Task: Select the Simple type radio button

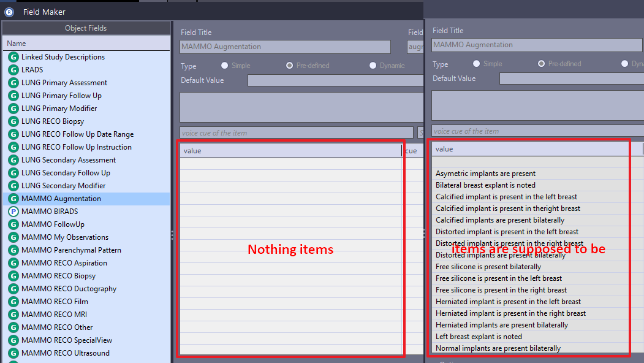Action: pos(224,66)
